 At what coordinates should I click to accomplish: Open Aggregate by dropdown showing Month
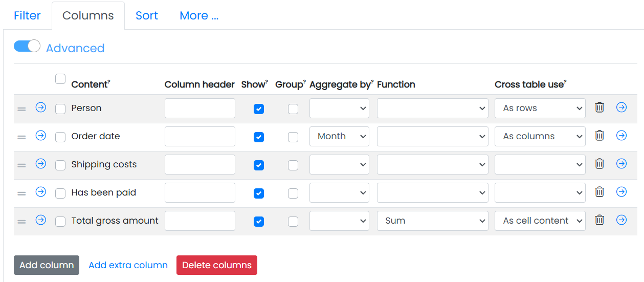click(339, 137)
